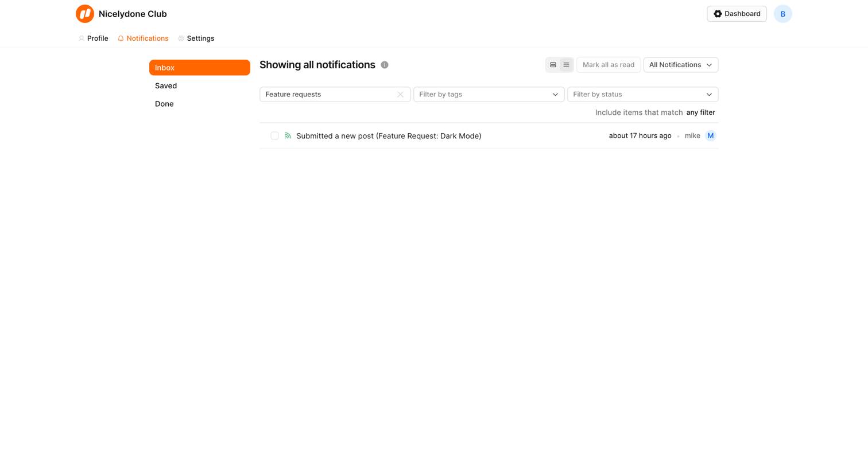Viewport: 868px width, 467px height.
Task: Click the Nicelydone Club orange logo
Action: [85, 14]
